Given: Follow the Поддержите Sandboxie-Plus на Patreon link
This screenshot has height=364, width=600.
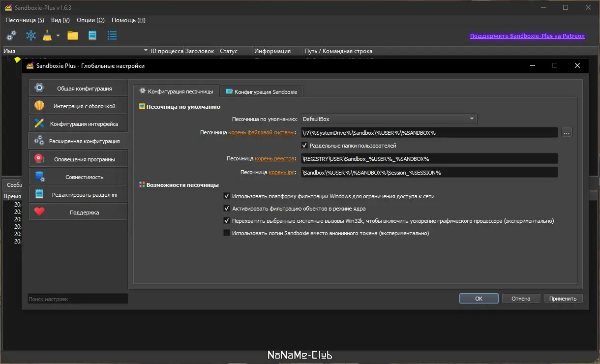Looking at the screenshot, I should pos(527,36).
